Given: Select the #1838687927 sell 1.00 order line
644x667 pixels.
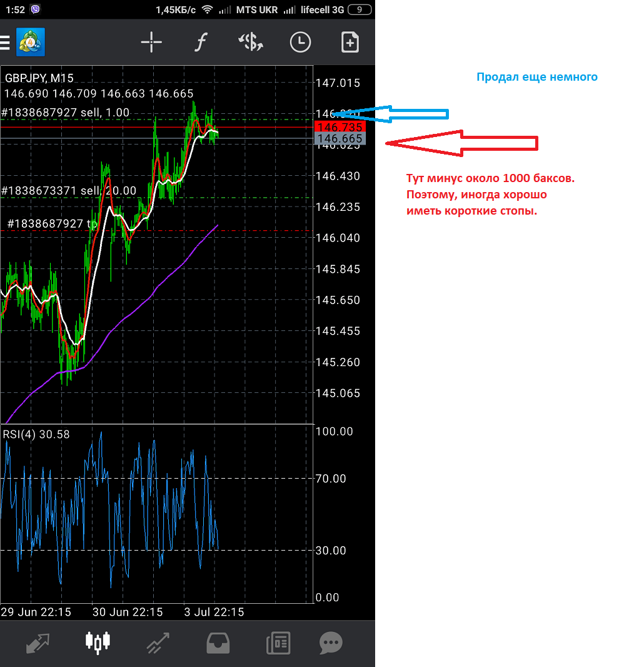Looking at the screenshot, I should point(65,112).
